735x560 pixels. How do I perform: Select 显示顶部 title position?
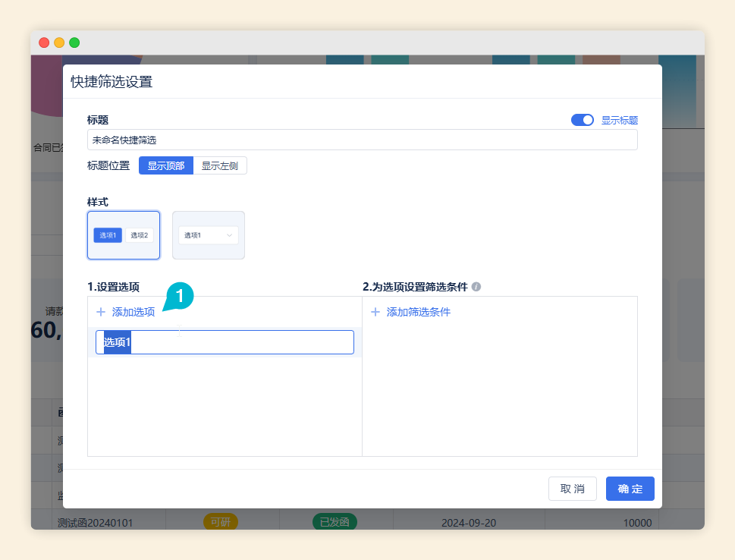(166, 165)
